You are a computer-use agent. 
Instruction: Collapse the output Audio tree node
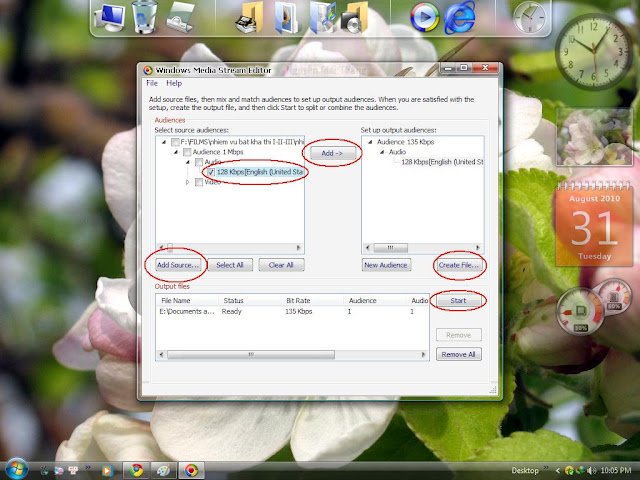382,152
